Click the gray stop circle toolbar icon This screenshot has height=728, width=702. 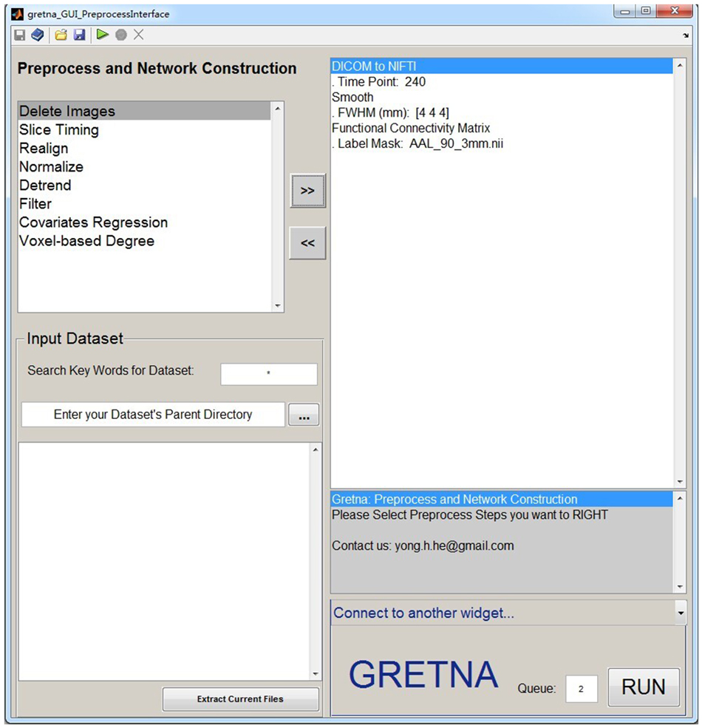pyautogui.click(x=120, y=35)
